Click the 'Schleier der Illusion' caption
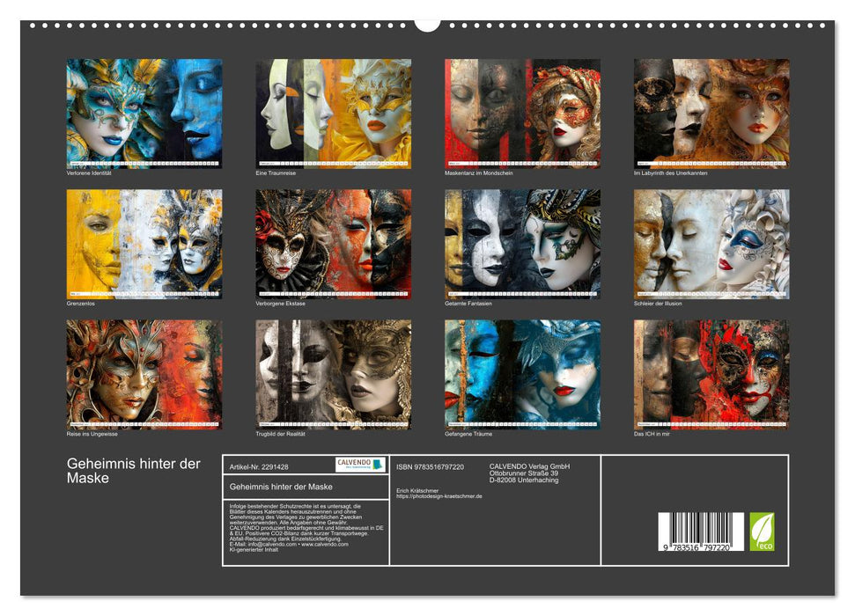The width and height of the screenshot is (855, 616). click(658, 304)
